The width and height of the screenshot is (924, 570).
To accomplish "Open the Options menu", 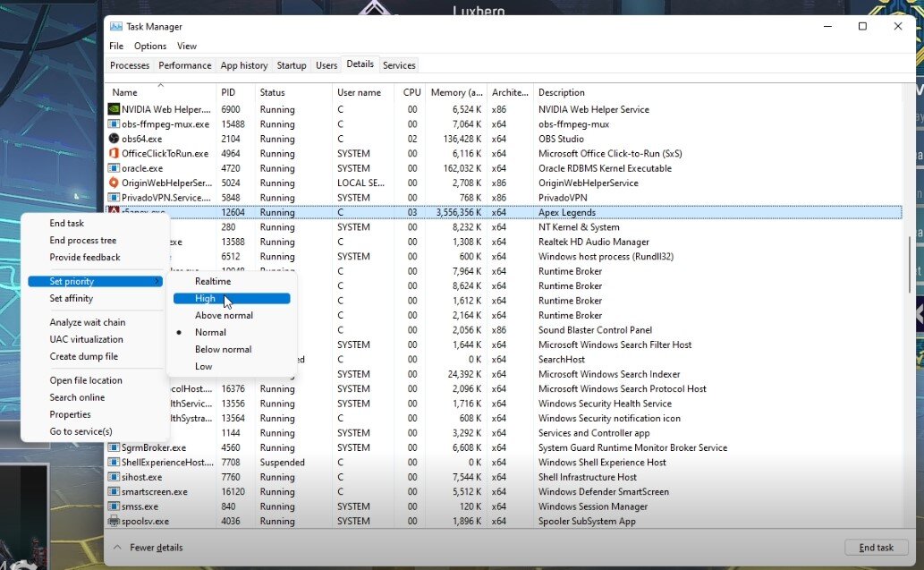I will point(150,47).
